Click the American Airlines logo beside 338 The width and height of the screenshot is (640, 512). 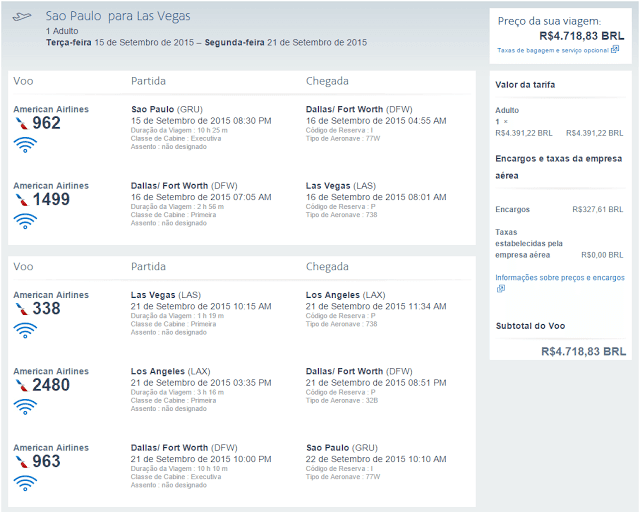pyautogui.click(x=21, y=309)
